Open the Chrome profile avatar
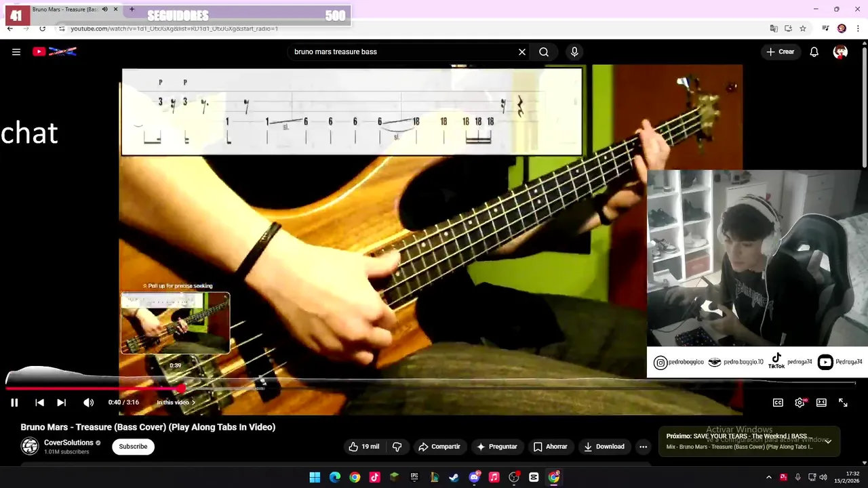The image size is (868, 488). click(x=842, y=28)
